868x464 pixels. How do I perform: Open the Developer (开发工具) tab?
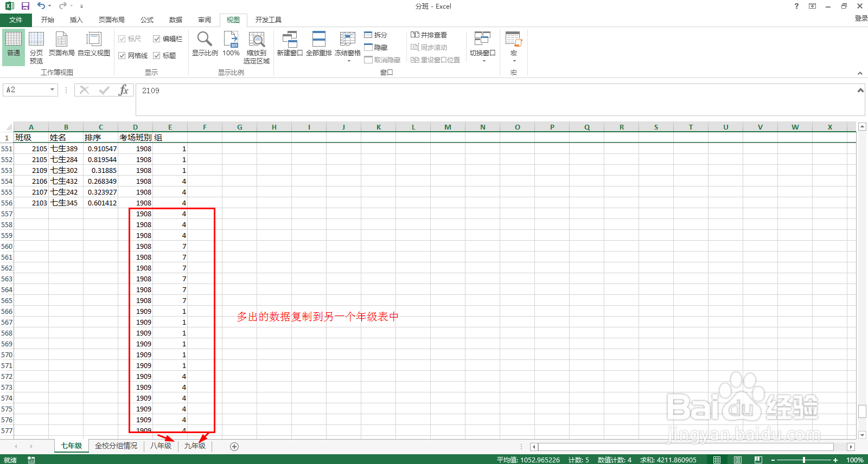tap(269, 20)
